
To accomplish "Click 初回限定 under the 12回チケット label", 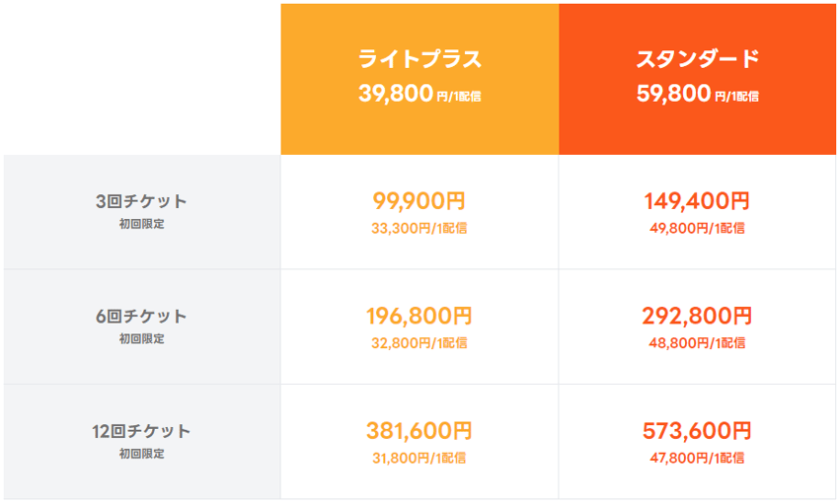I will [x=141, y=455].
